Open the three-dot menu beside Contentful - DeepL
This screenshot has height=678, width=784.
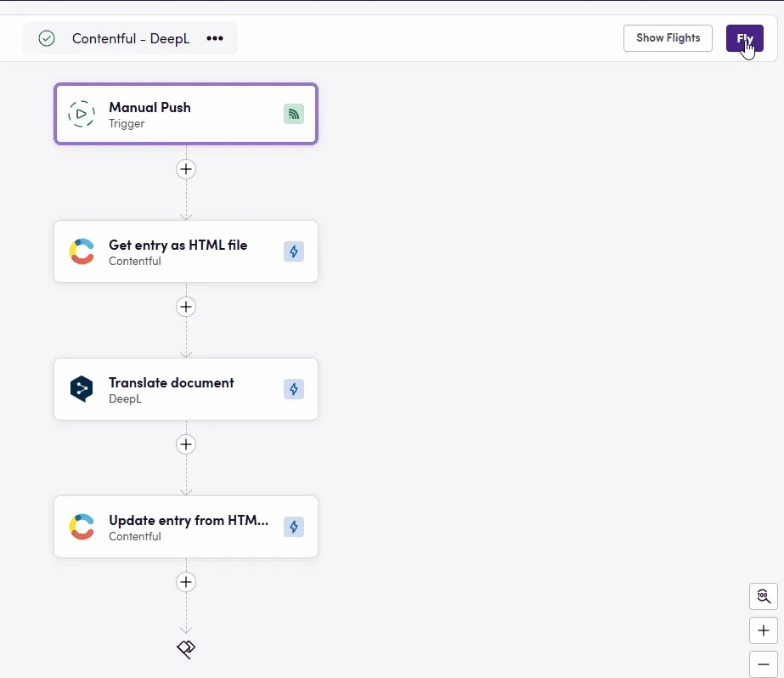point(215,38)
